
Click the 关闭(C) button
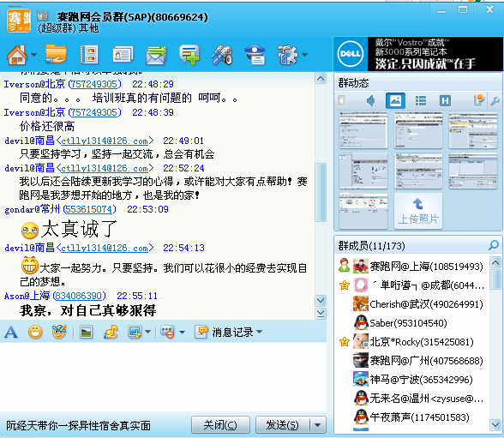220,425
